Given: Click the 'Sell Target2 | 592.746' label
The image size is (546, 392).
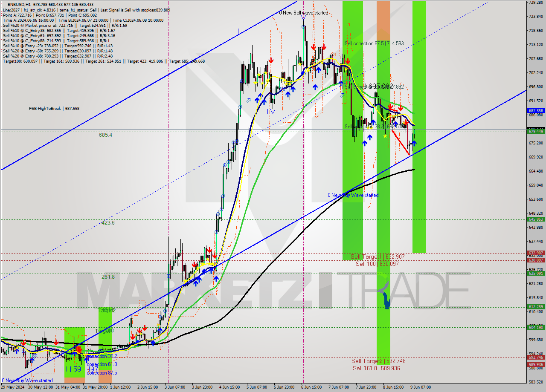Looking at the screenshot, I should coord(378,361).
